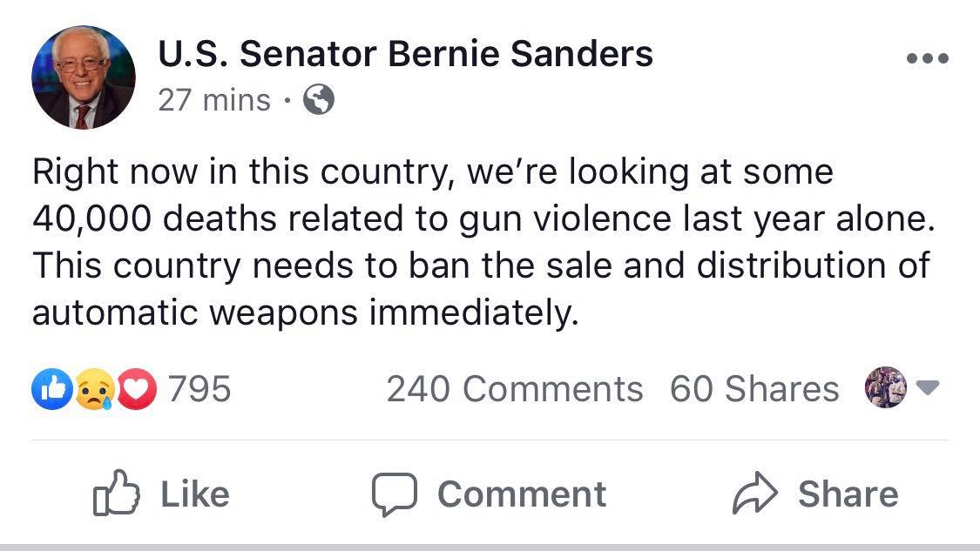Click the share arrow icon

click(x=754, y=494)
